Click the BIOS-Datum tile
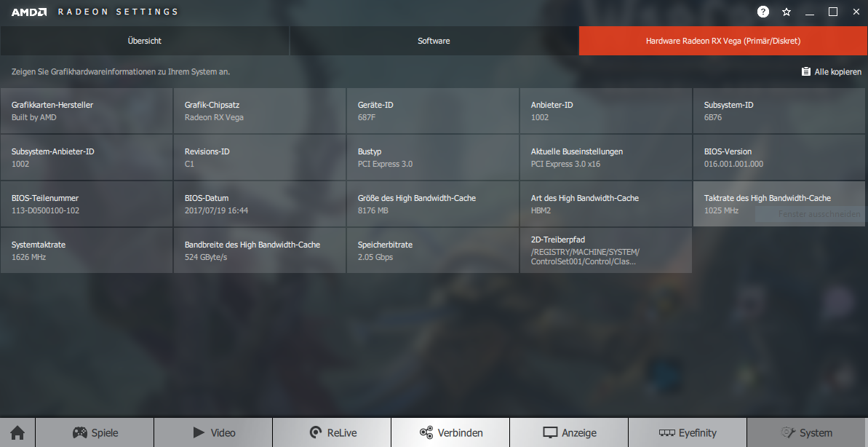 (x=260, y=204)
